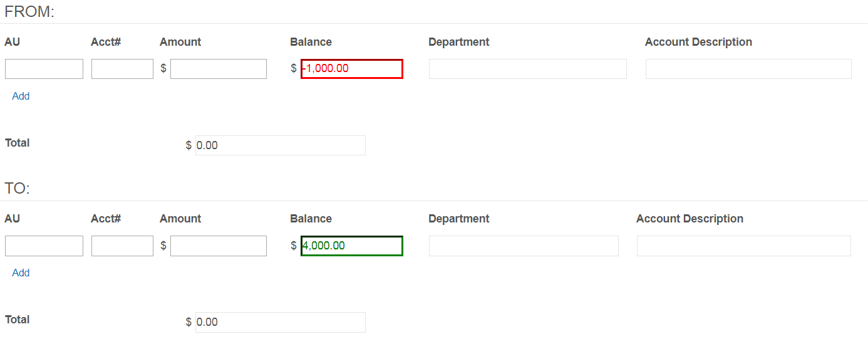
Task: Click the AU field in FROM section
Action: [x=44, y=69]
